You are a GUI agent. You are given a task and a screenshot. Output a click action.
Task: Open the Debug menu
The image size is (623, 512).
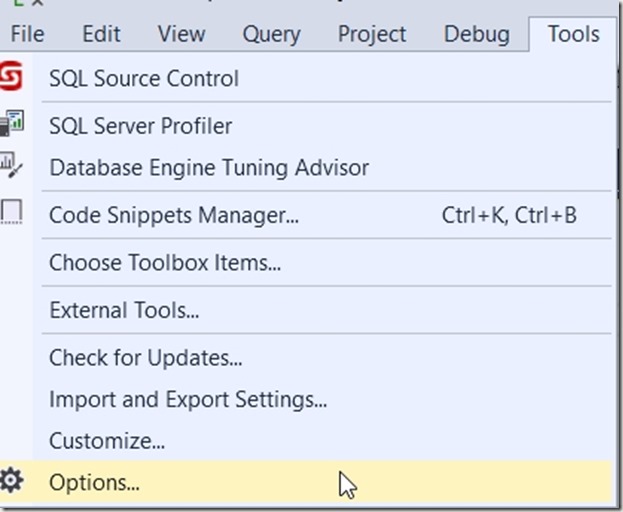click(476, 33)
